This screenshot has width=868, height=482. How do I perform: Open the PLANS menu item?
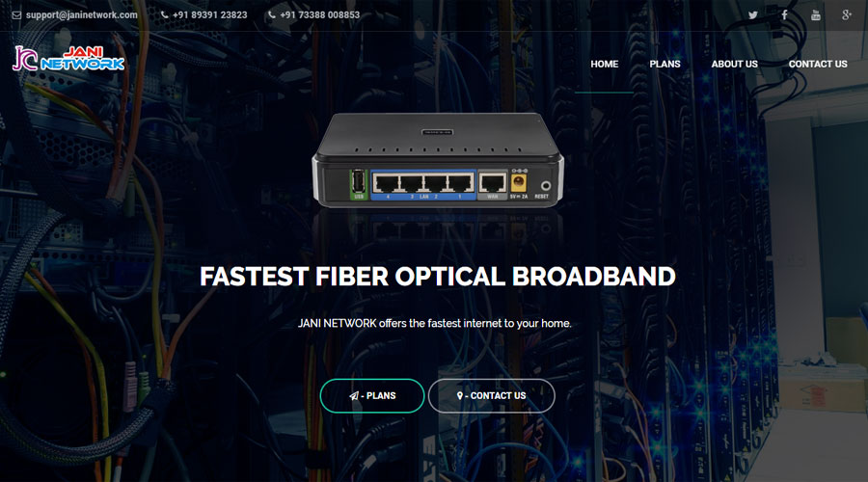[x=665, y=65]
